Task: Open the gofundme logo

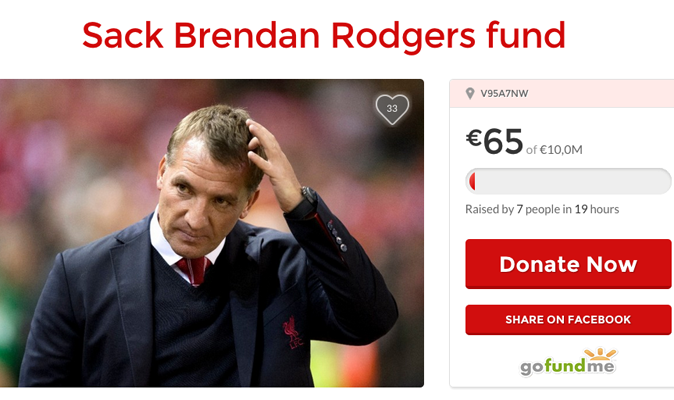Action: 568,362
